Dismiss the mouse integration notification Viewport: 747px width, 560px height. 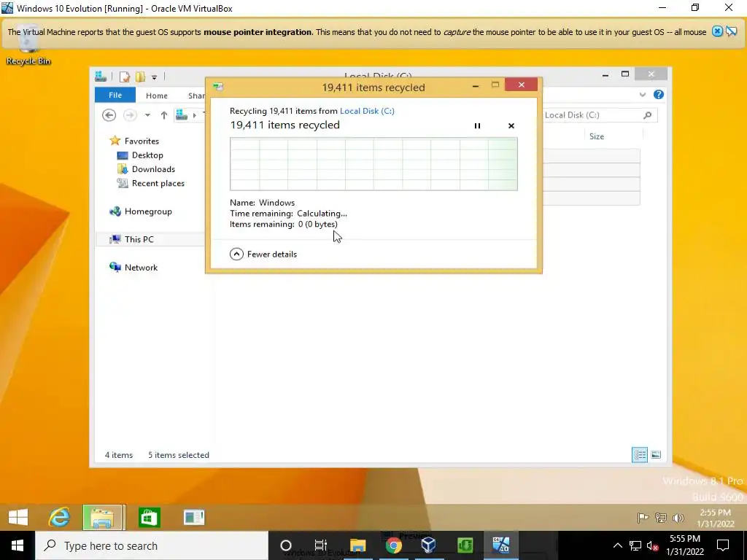[x=717, y=31]
